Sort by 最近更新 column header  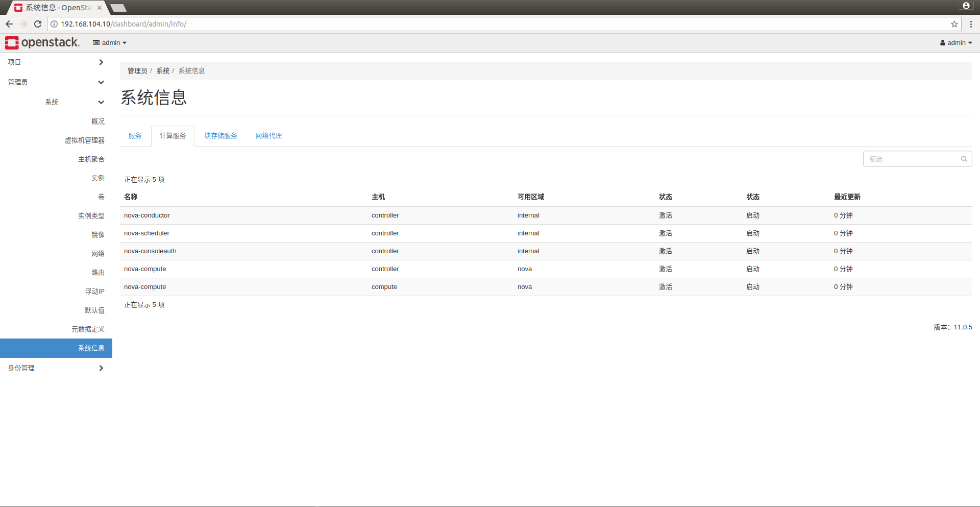(x=847, y=197)
